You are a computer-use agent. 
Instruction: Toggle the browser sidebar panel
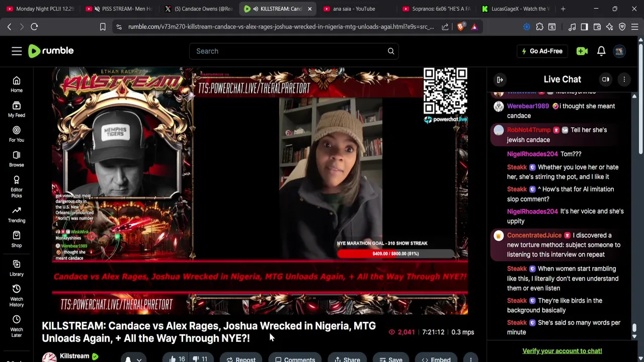pyautogui.click(x=584, y=27)
